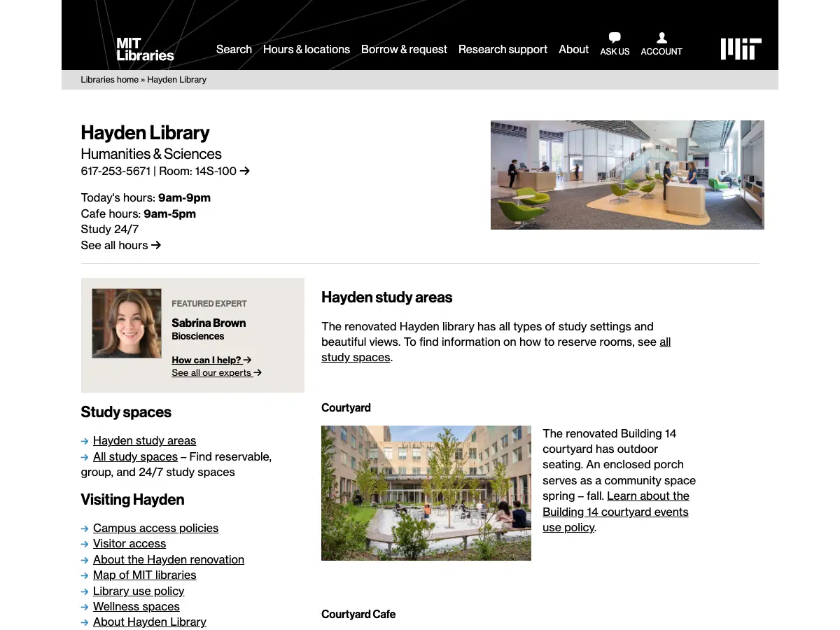Go to Libraries home breadcrumb

coord(109,80)
